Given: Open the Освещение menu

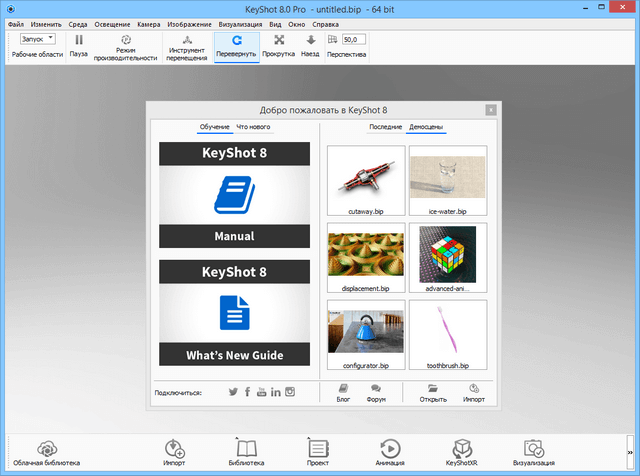Looking at the screenshot, I should (112, 22).
